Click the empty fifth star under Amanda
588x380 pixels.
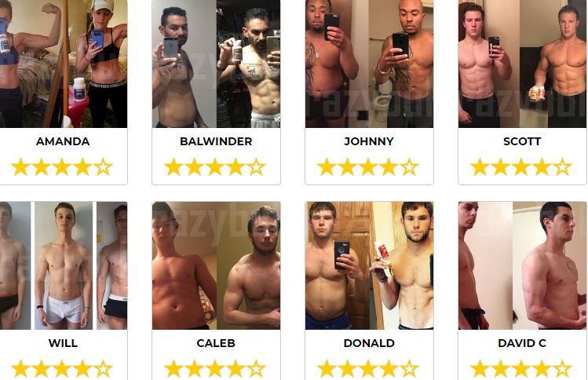coord(104,167)
